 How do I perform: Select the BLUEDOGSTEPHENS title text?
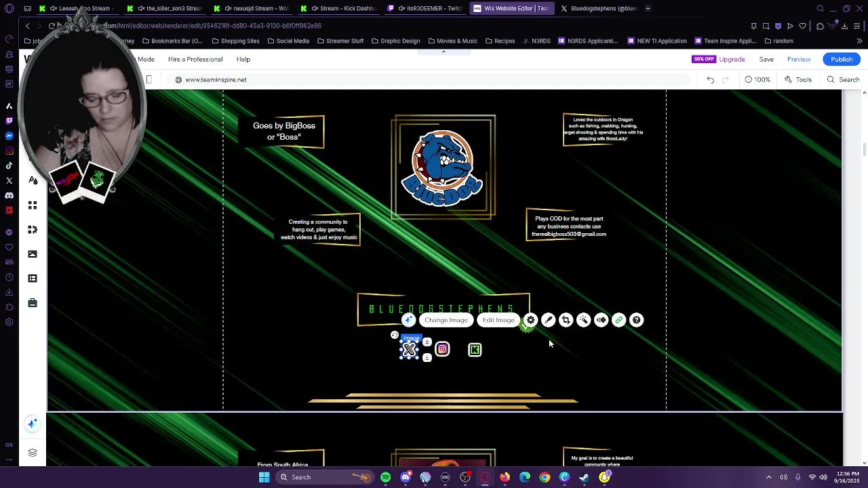pos(443,309)
